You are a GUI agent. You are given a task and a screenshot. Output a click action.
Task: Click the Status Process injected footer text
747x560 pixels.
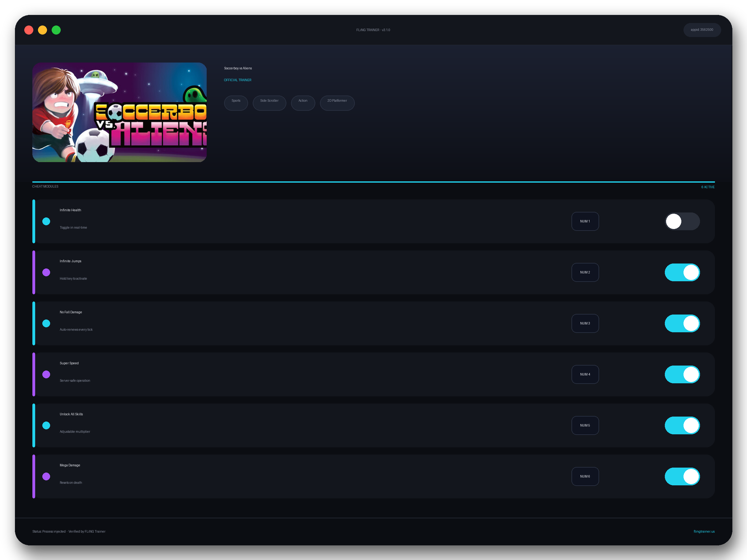(69, 531)
